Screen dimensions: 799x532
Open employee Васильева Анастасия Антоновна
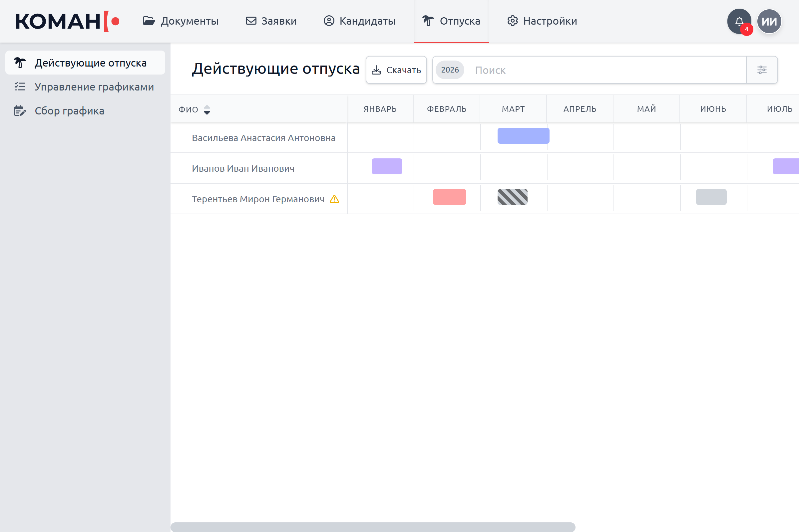point(263,138)
